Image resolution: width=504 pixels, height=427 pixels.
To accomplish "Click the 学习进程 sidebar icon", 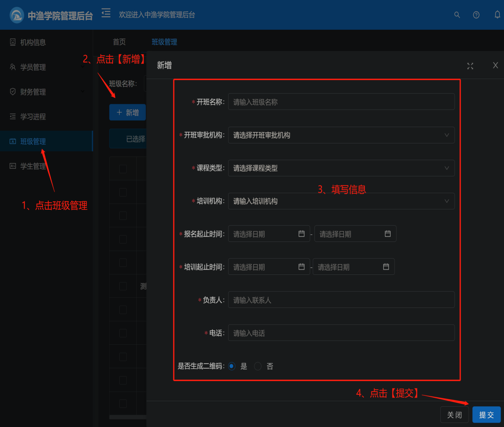I will (13, 116).
